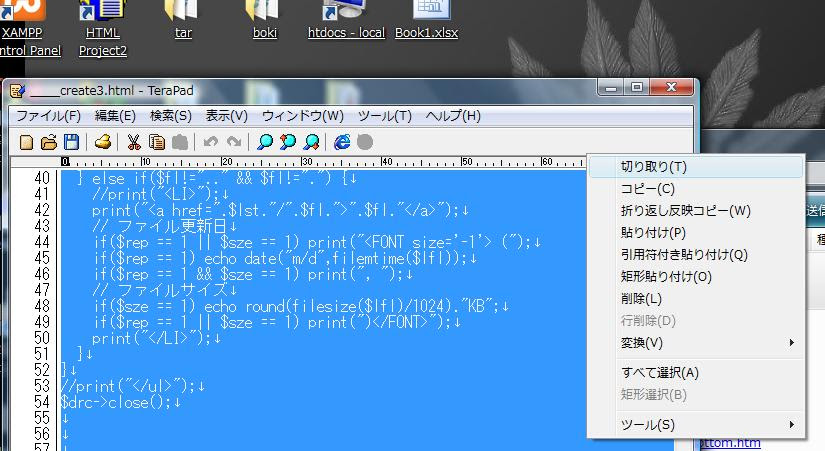This screenshot has width=825, height=451.
Task: Click the Find next magnifier icon
Action: tap(311, 142)
